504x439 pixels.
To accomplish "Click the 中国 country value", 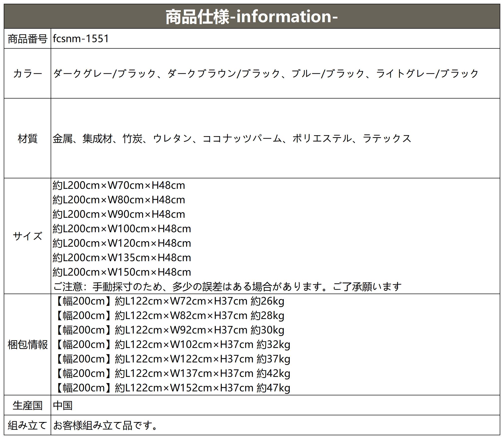I will point(63,405).
